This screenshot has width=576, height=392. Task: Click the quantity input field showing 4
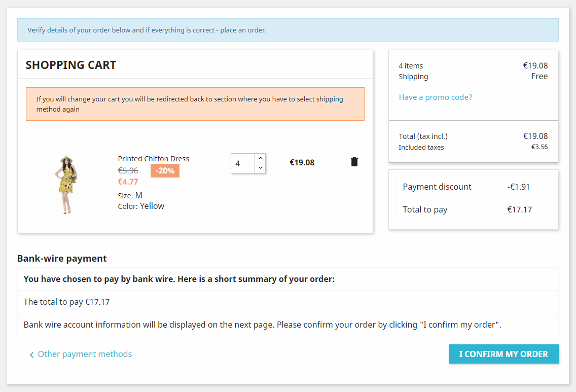243,163
